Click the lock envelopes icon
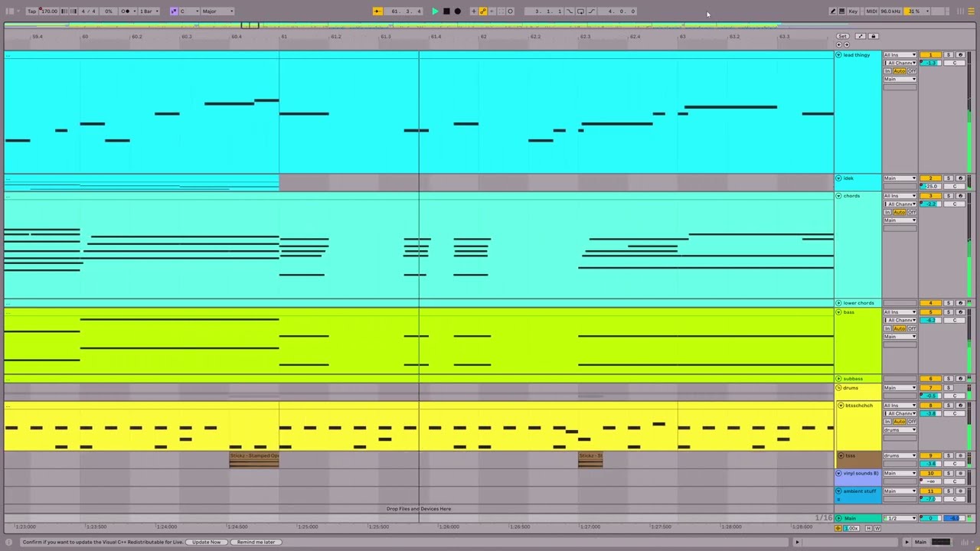This screenshot has height=551, width=980. (873, 36)
